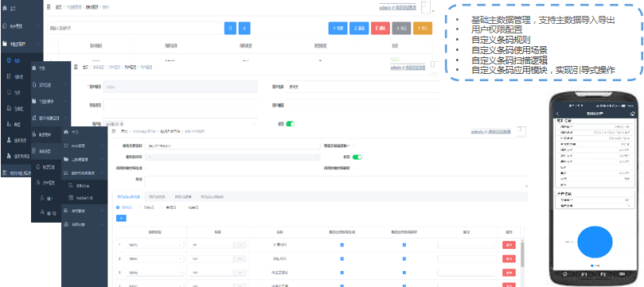Toggle hamburger icon in user edit window

[x=76, y=67]
